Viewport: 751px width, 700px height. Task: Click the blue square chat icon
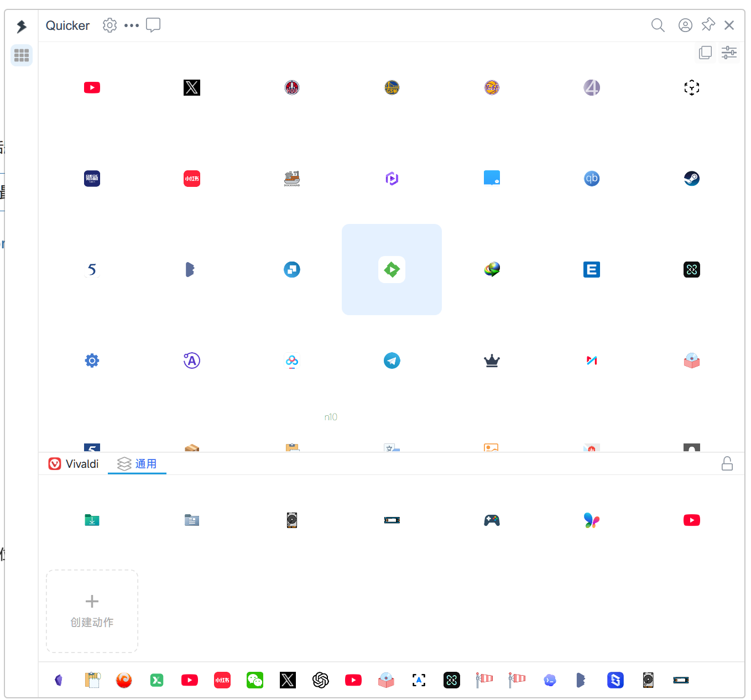[x=492, y=178]
